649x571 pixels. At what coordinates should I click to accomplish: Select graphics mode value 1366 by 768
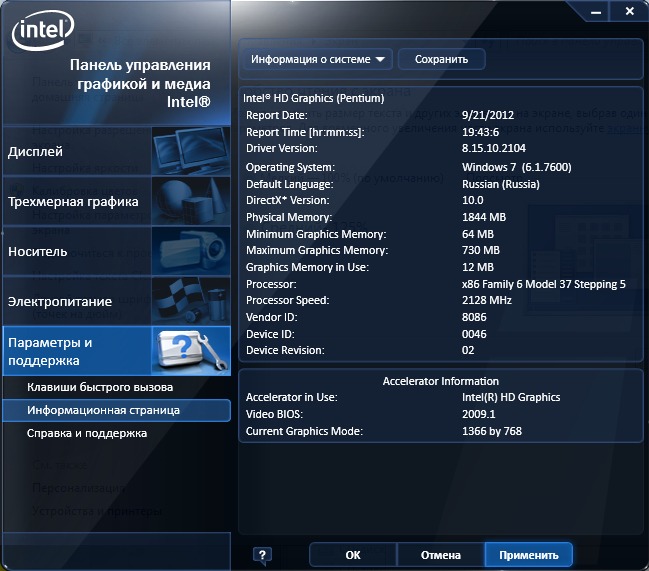pos(492,431)
